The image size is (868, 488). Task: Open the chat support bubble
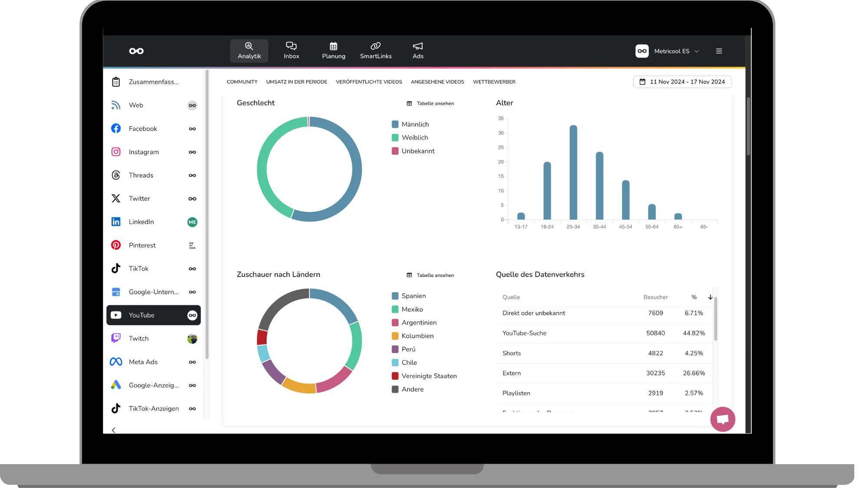point(722,419)
